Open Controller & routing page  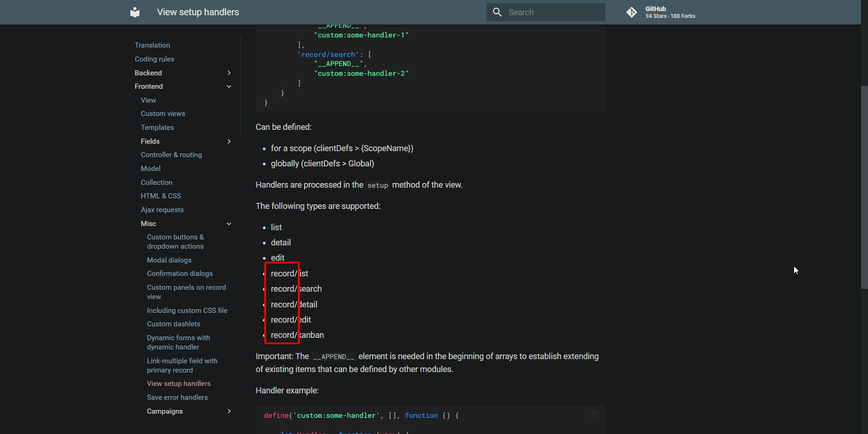click(171, 155)
